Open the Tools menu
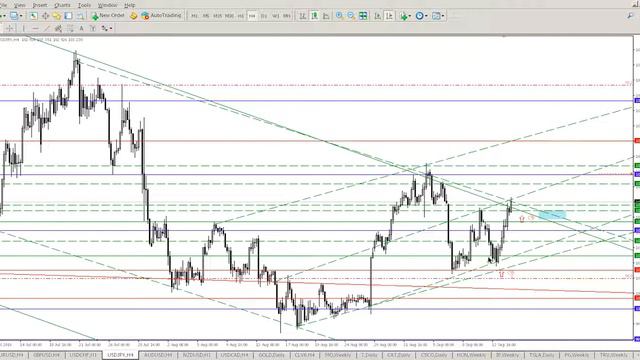Image resolution: width=640 pixels, height=360 pixels. click(x=84, y=5)
